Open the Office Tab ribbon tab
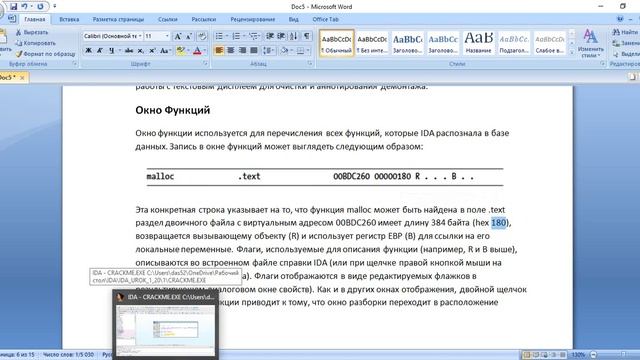The width and height of the screenshot is (640, 360). [325, 19]
